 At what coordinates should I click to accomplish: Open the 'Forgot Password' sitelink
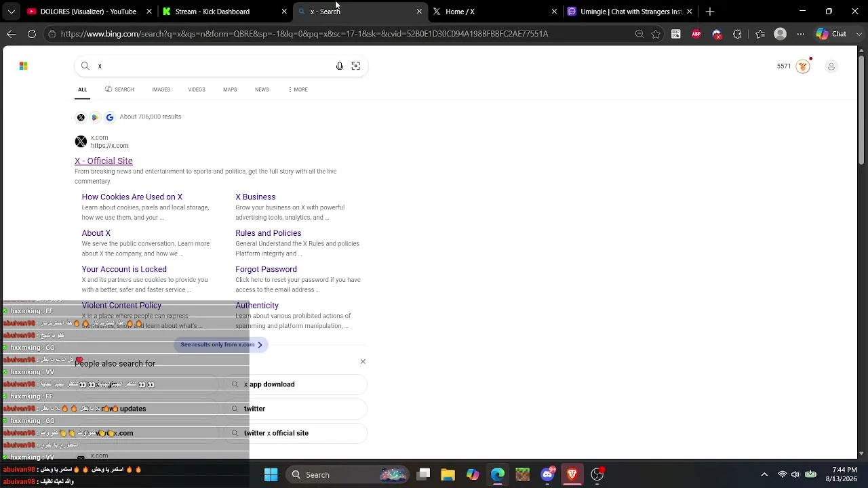click(x=266, y=269)
